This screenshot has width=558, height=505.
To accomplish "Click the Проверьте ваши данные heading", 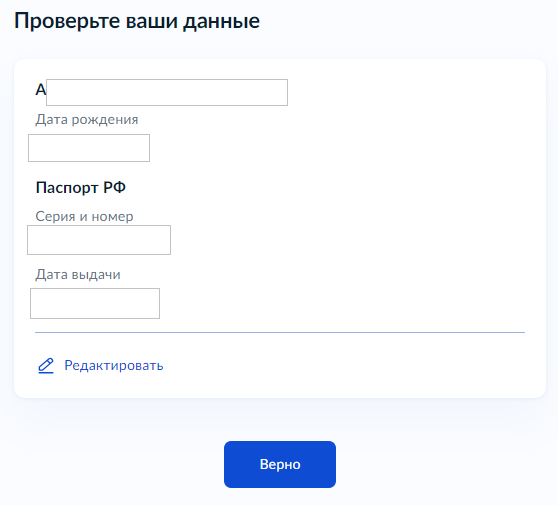I will (x=137, y=21).
